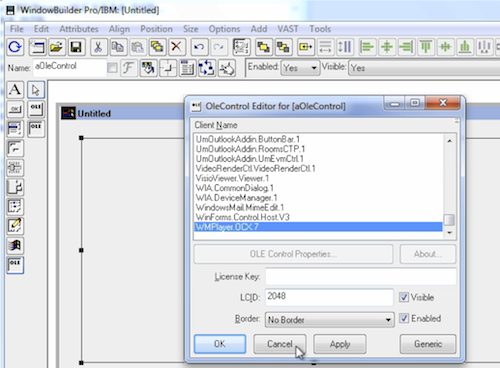Open the Visible Yes dropdown in toolbar
The image size is (500, 368).
coord(424,68)
